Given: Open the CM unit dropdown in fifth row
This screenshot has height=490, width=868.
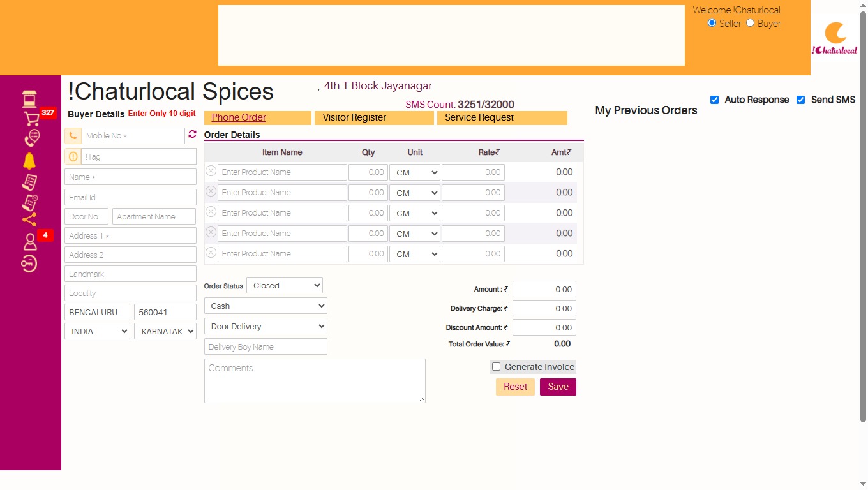Looking at the screenshot, I should click(x=415, y=254).
